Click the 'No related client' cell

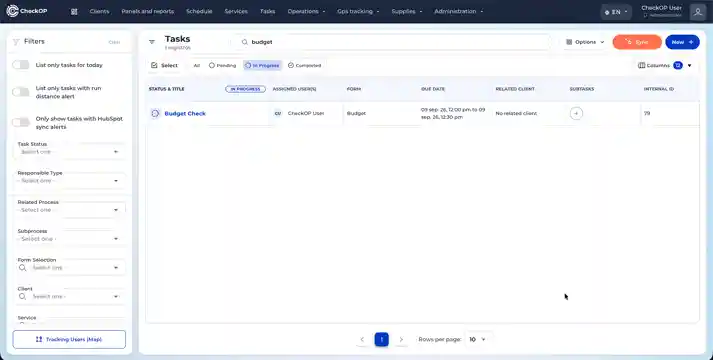point(516,113)
